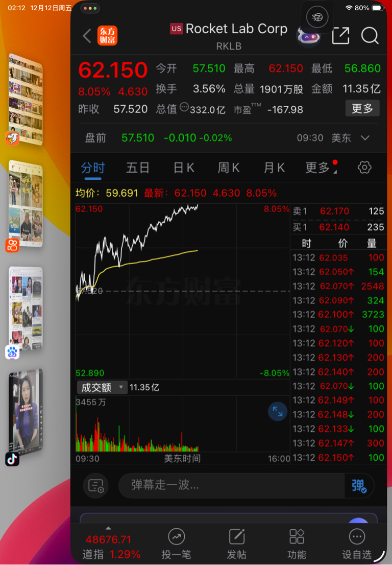Viewport: 392px width, 565px height.
Task: Open Kuaishou app icon in side switcher
Action: tap(12, 245)
